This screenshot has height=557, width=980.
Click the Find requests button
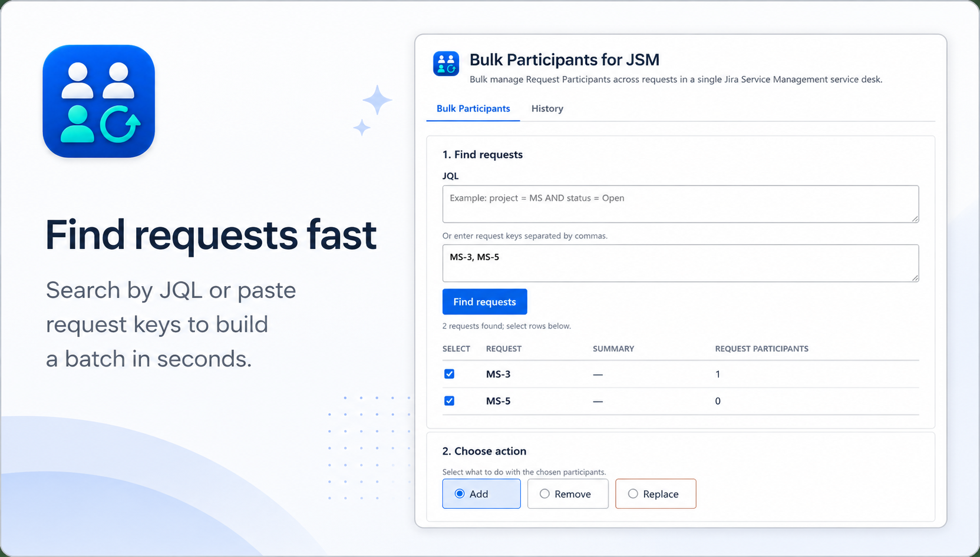[484, 301]
